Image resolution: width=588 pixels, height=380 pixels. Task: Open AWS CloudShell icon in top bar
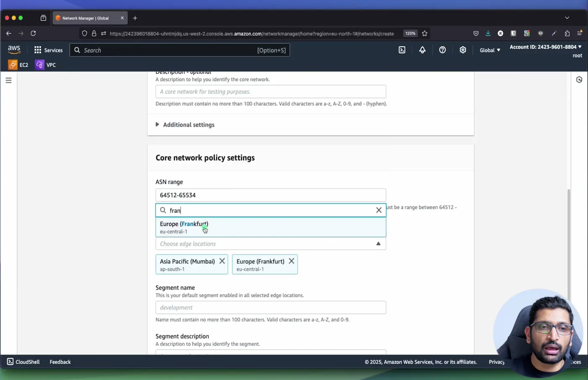tap(402, 50)
